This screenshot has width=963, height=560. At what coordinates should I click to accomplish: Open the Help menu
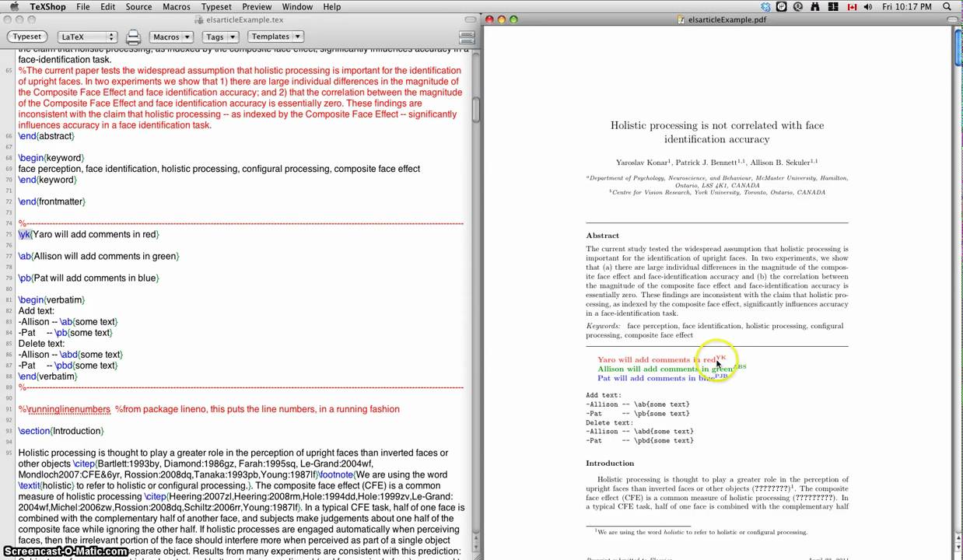[x=331, y=7]
